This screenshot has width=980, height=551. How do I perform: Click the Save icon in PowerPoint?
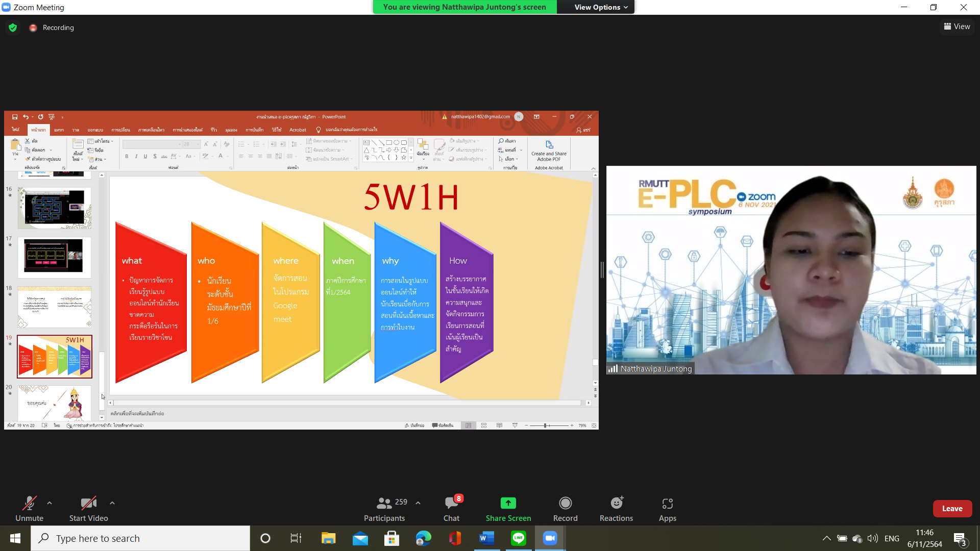15,117
